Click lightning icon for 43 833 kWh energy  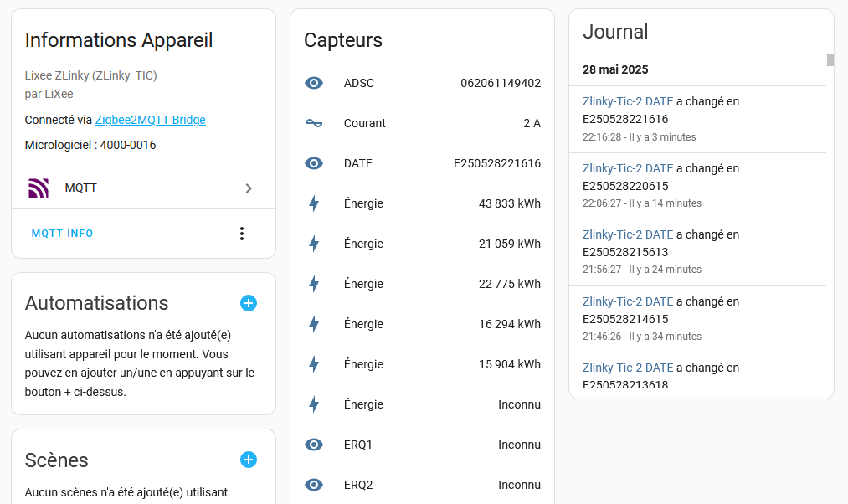coord(314,204)
